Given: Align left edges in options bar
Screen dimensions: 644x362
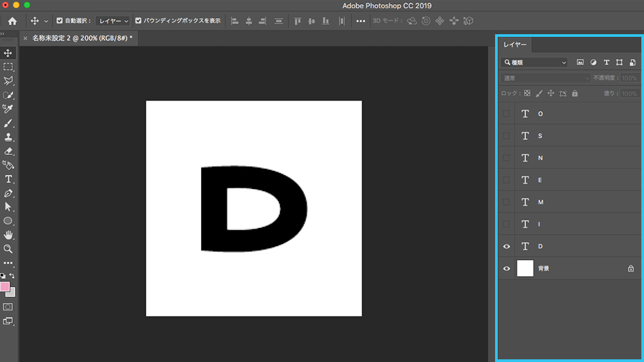Looking at the screenshot, I should (x=235, y=21).
